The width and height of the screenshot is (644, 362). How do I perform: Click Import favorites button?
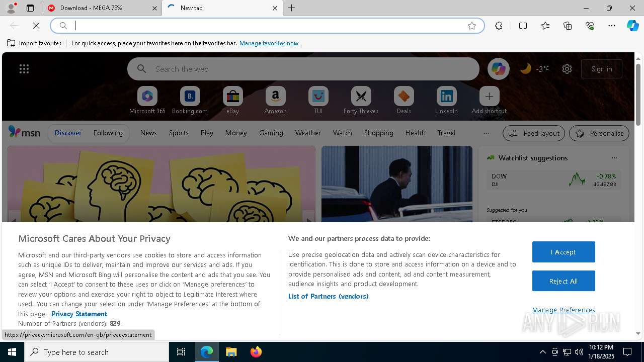coord(34,43)
